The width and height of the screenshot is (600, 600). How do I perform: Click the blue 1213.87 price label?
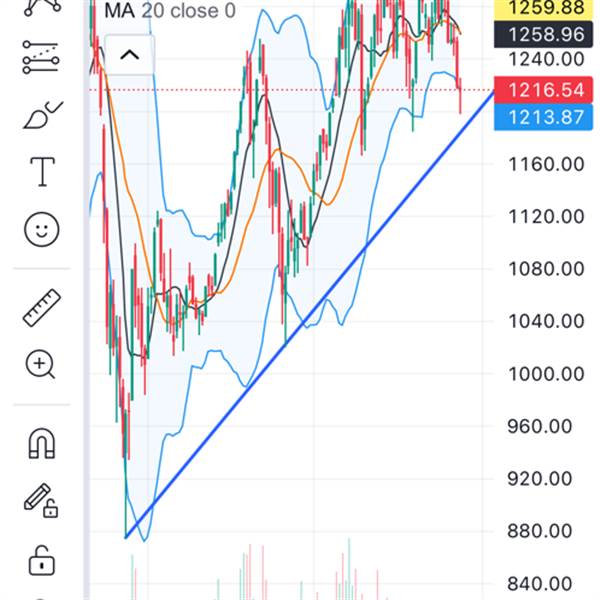click(543, 117)
